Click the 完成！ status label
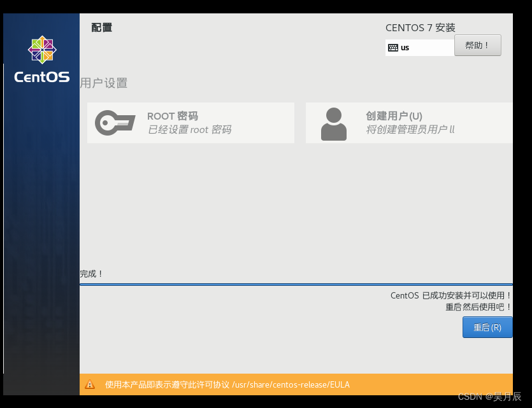The width and height of the screenshot is (532, 408). [91, 274]
